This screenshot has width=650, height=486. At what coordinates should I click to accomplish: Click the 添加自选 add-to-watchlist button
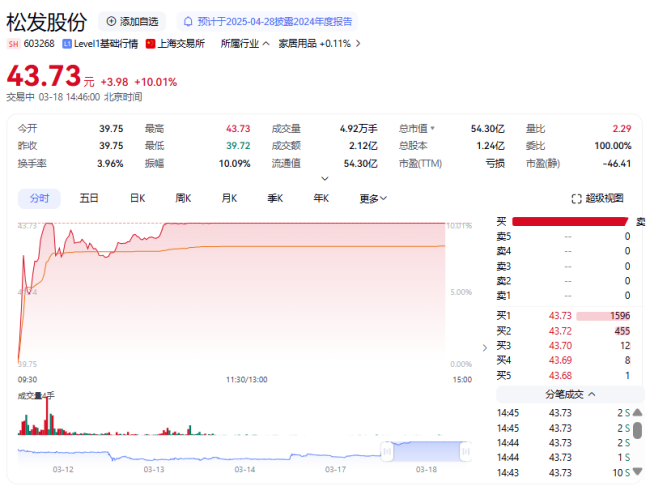[132, 22]
